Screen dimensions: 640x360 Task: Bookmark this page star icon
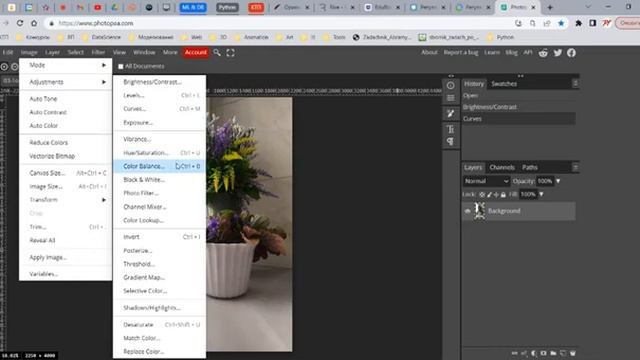point(561,23)
